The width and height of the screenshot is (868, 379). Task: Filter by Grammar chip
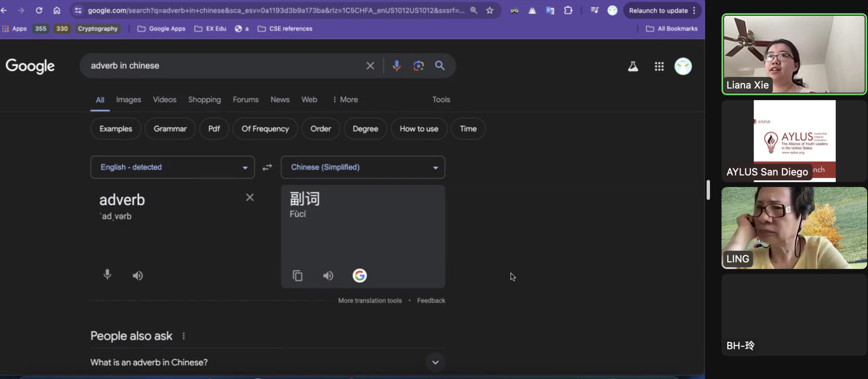pyautogui.click(x=170, y=129)
